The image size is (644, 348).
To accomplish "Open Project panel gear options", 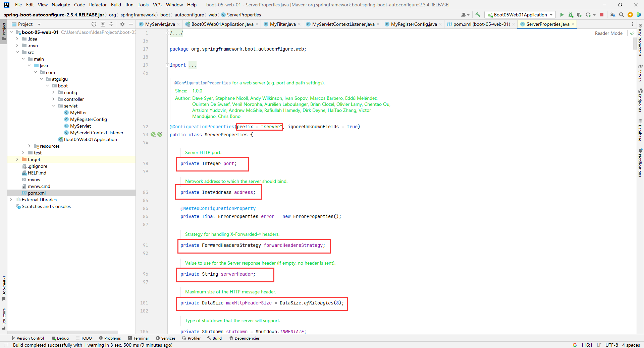I will (122, 24).
